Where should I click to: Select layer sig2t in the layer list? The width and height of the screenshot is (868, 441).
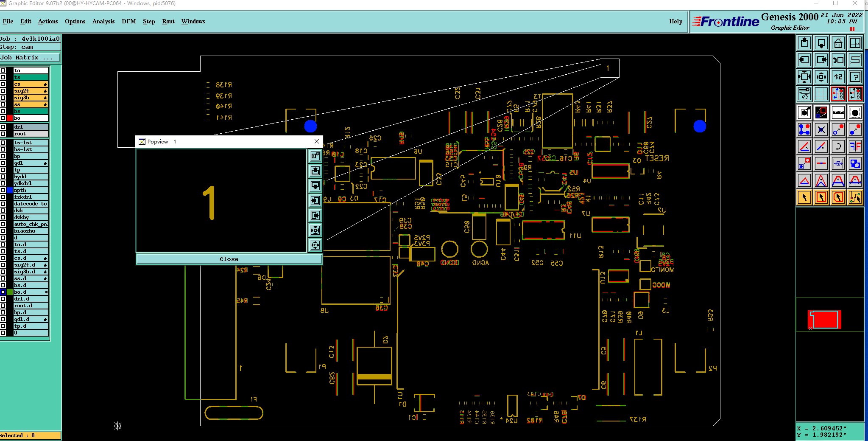click(31, 91)
